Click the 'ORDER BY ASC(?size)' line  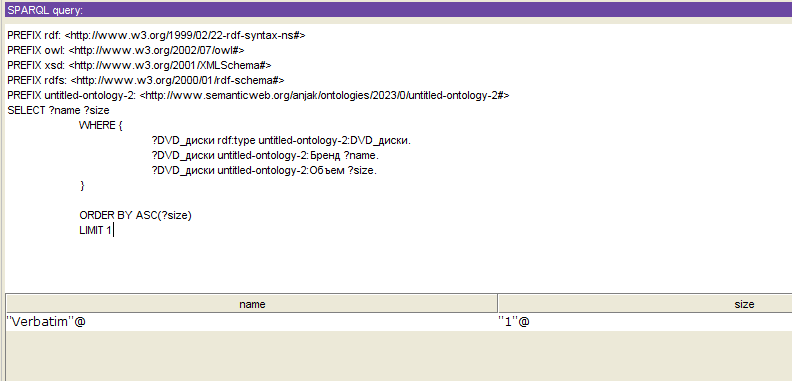(x=136, y=215)
